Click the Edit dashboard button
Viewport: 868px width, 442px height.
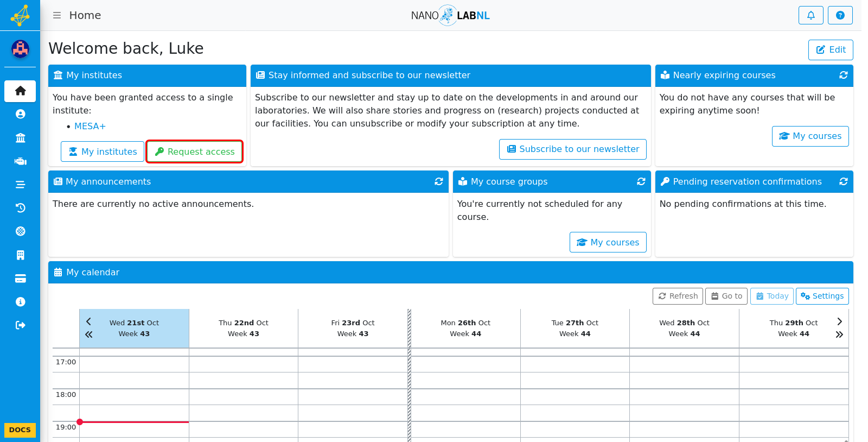[831, 50]
